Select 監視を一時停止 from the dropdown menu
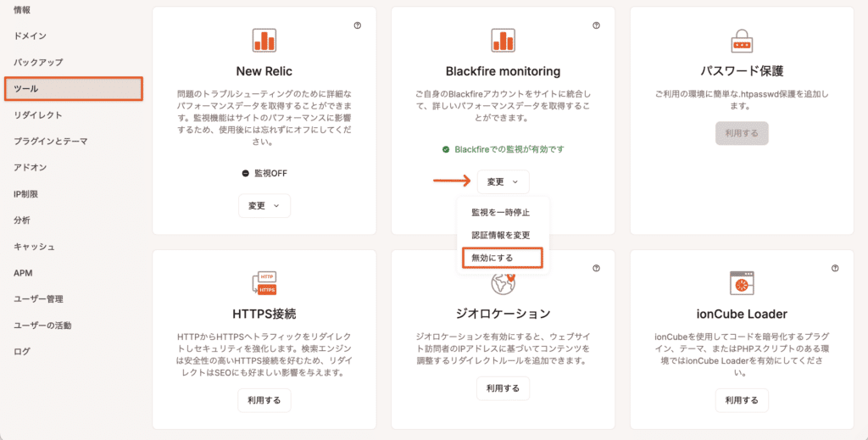Viewport: 868px width, 440px height. tap(501, 212)
